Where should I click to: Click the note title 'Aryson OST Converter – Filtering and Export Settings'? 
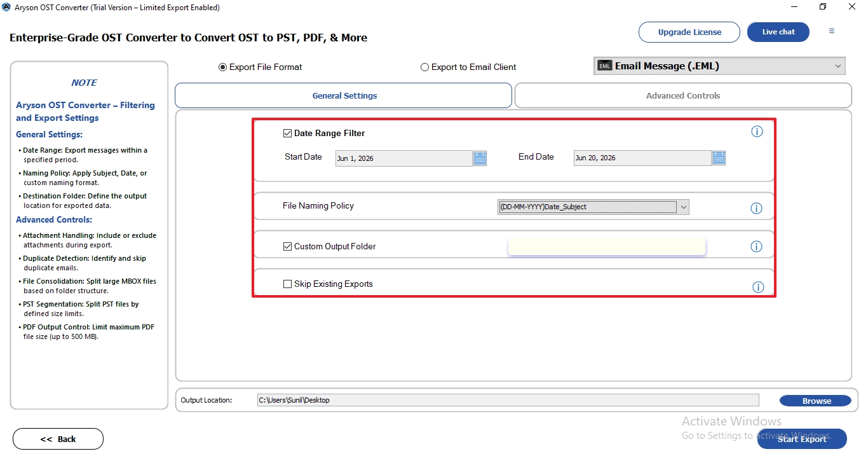click(85, 111)
